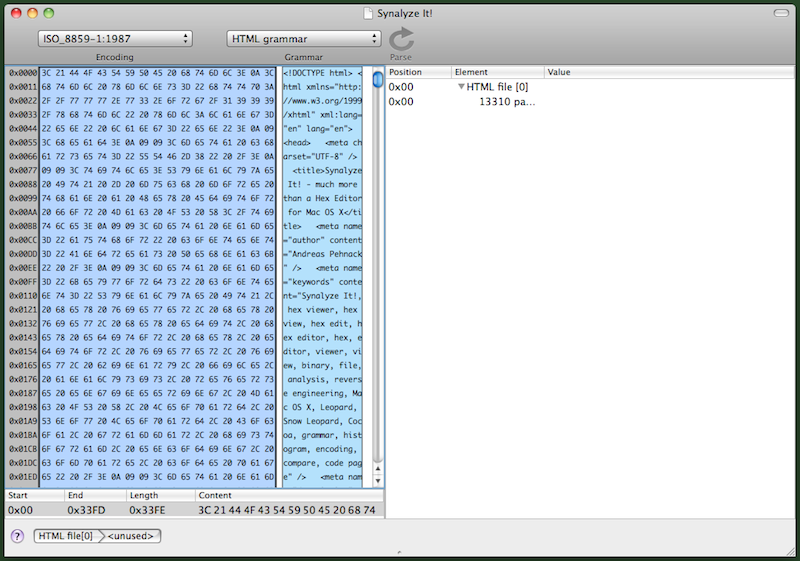This screenshot has height=561, width=800.
Task: Click the Parse toolbar icon
Action: click(x=401, y=40)
